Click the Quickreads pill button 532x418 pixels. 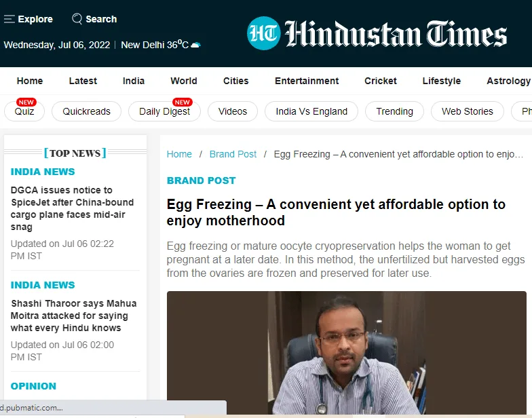point(87,111)
